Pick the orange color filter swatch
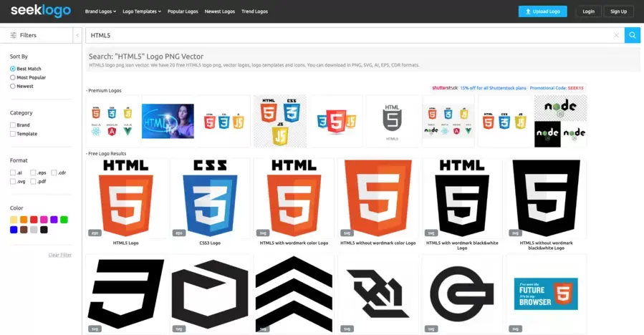Viewport: 644px width, 335px height. 24,220
